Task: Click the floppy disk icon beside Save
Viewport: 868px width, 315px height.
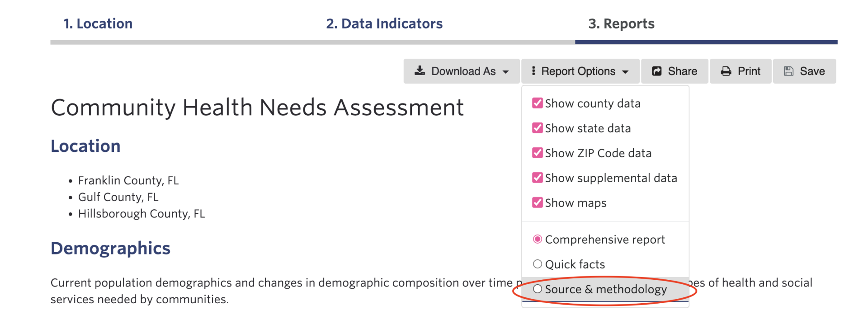Action: point(789,71)
